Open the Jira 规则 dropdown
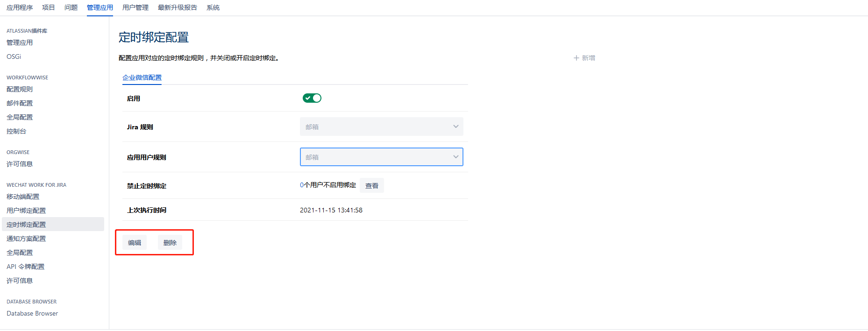This screenshot has width=868, height=331. click(x=381, y=127)
